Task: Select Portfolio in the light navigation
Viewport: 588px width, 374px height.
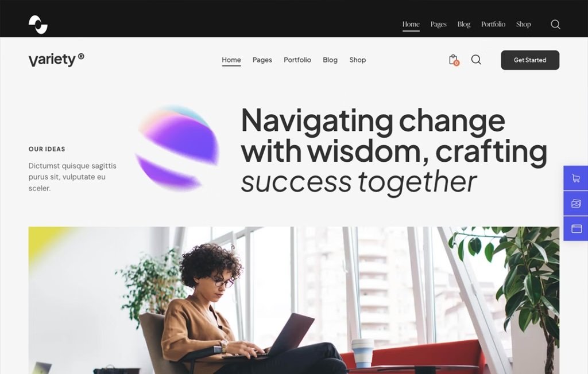Action: tap(297, 60)
